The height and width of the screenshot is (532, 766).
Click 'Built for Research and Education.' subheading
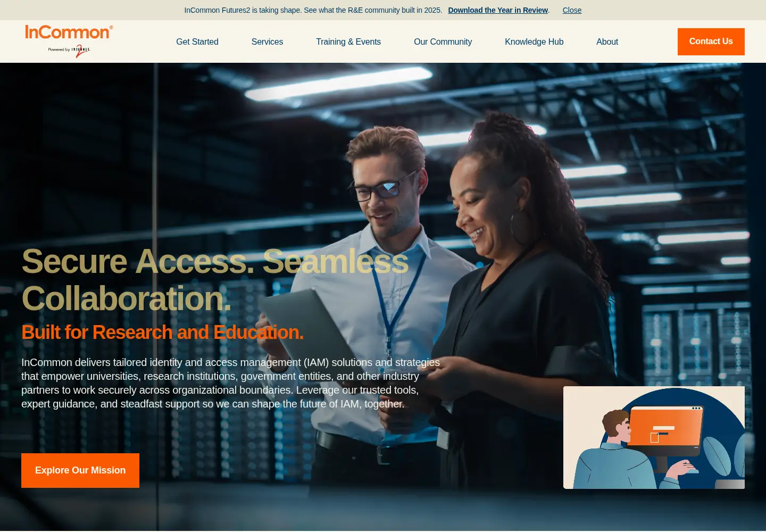click(162, 332)
